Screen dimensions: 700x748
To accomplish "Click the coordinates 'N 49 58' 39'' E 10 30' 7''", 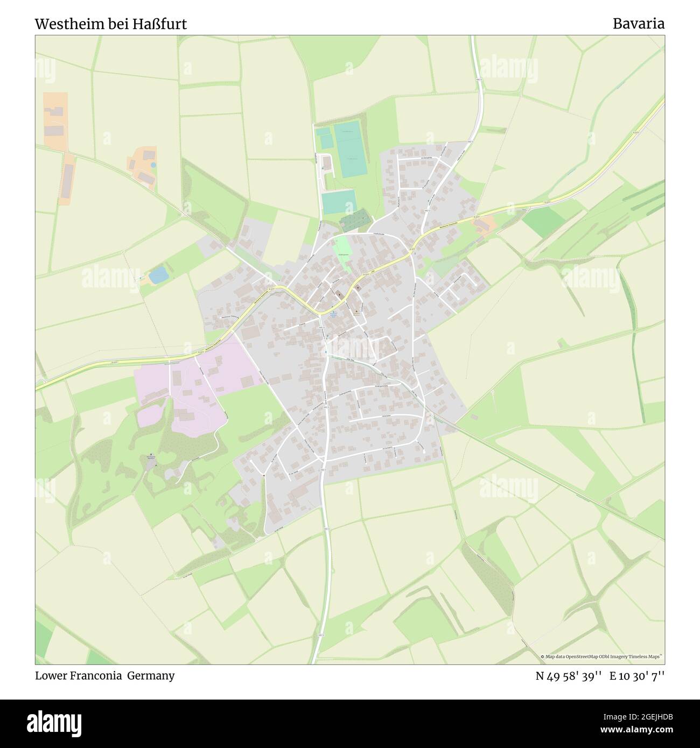I will [x=600, y=675].
